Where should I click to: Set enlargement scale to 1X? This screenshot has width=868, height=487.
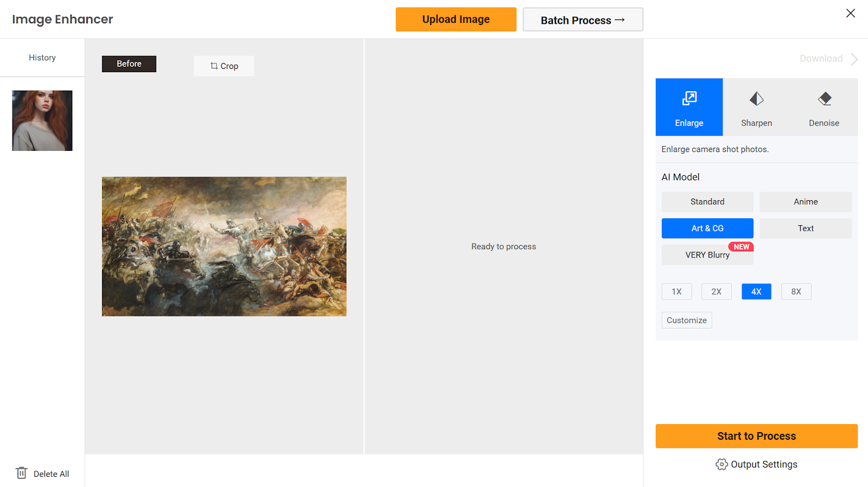click(x=676, y=292)
